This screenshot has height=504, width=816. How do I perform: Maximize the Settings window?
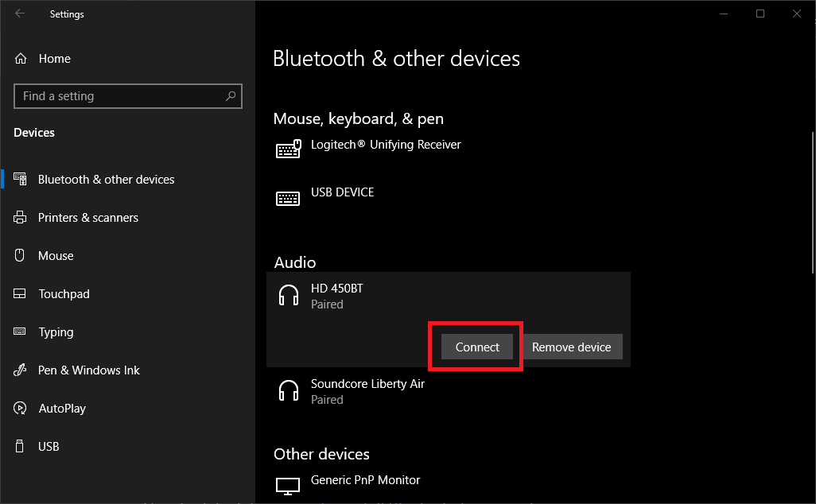pyautogui.click(x=760, y=14)
